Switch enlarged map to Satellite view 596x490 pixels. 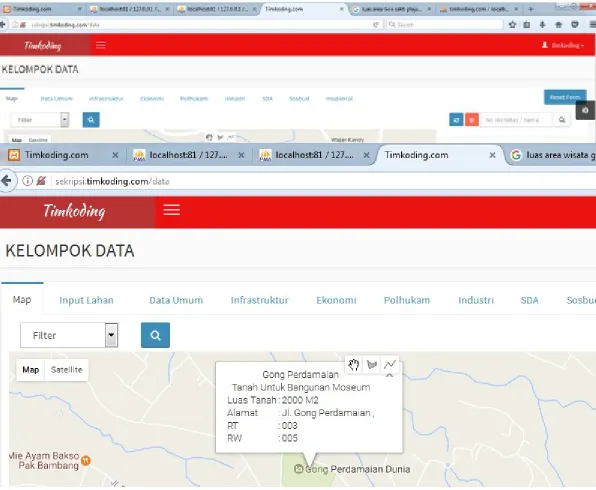click(x=67, y=369)
